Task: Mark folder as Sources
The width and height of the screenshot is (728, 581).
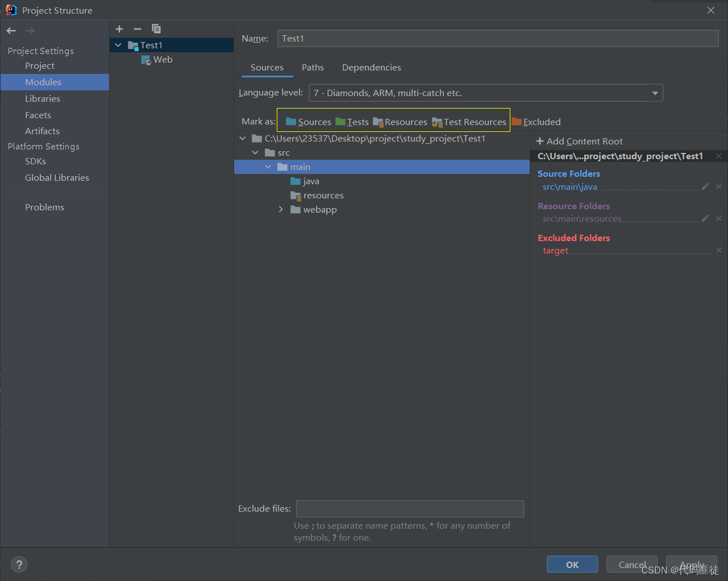Action: click(x=308, y=122)
